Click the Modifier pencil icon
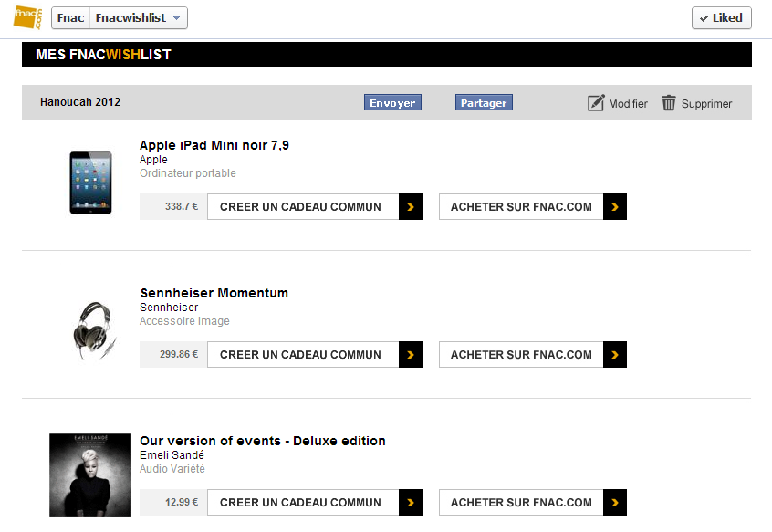Image resolution: width=772 pixels, height=532 pixels. tap(596, 103)
